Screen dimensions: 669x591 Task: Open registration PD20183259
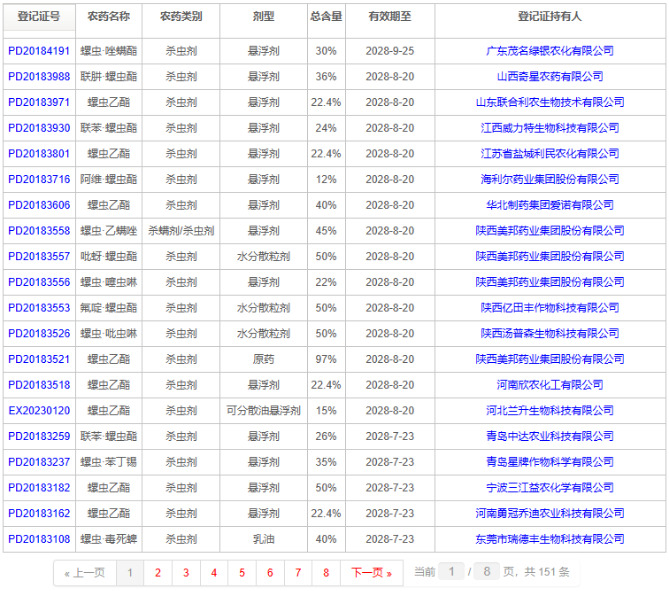coord(39,436)
